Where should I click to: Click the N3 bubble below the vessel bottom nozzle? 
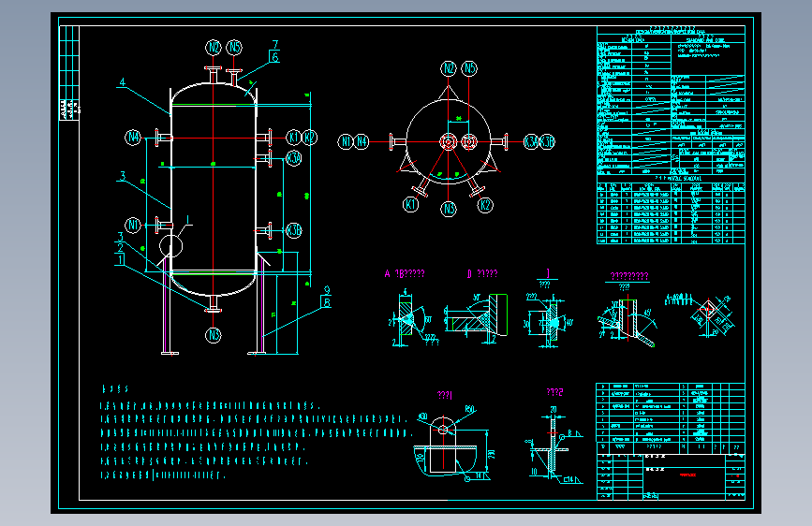tap(214, 335)
